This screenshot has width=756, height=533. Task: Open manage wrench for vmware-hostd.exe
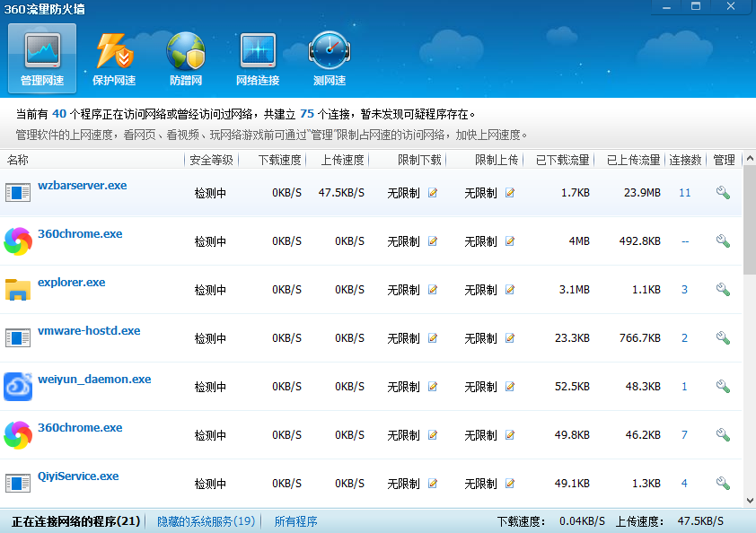(x=723, y=337)
